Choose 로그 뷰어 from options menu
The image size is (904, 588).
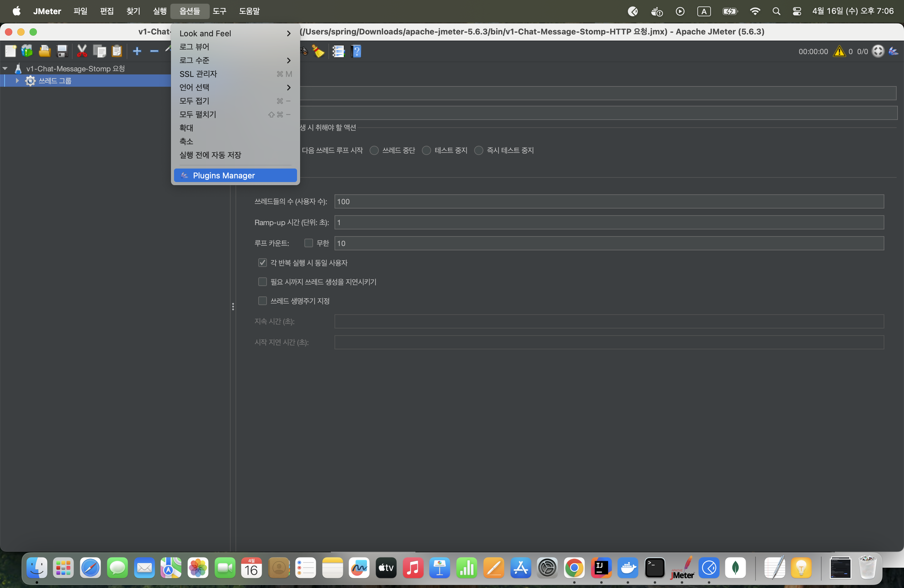[x=235, y=47]
